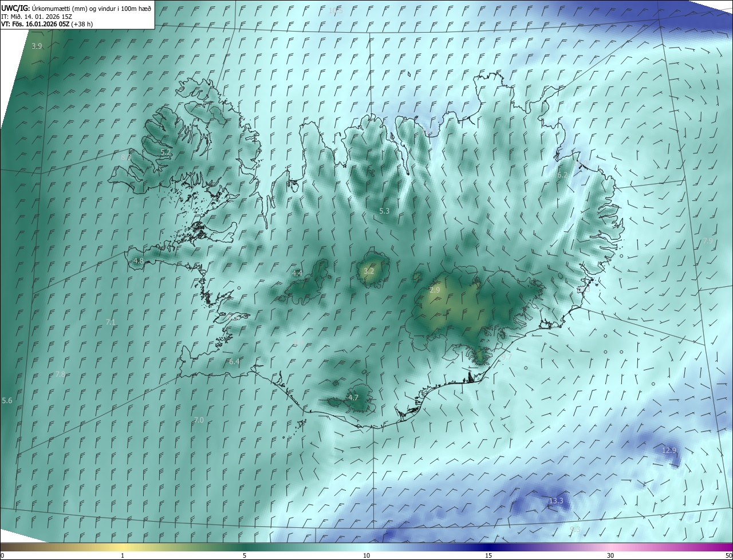Viewport: 733px width, 560px height.
Task: Click the 30 tick on the color scale
Action: click(610, 555)
